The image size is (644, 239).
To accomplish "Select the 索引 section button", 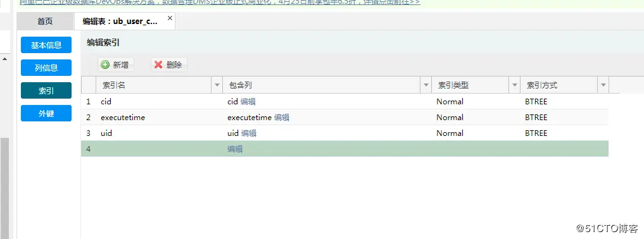I will tap(46, 91).
